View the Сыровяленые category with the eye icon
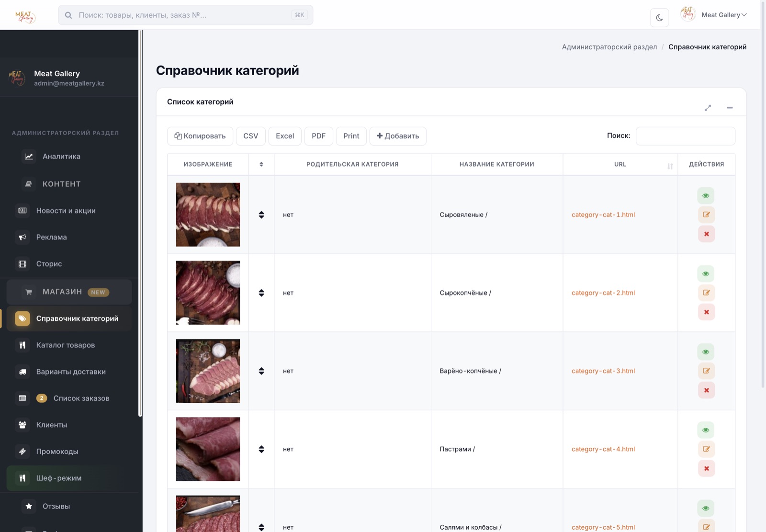Image resolution: width=766 pixels, height=532 pixels. pyautogui.click(x=706, y=196)
